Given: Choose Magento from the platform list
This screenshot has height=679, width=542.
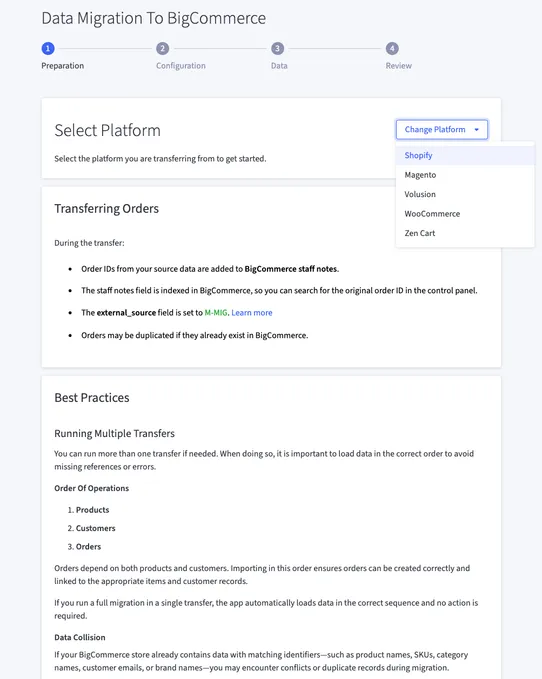Looking at the screenshot, I should (465, 175).
